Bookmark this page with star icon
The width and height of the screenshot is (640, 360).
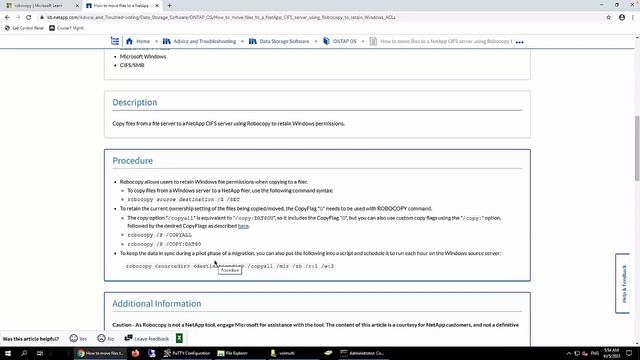coord(609,18)
